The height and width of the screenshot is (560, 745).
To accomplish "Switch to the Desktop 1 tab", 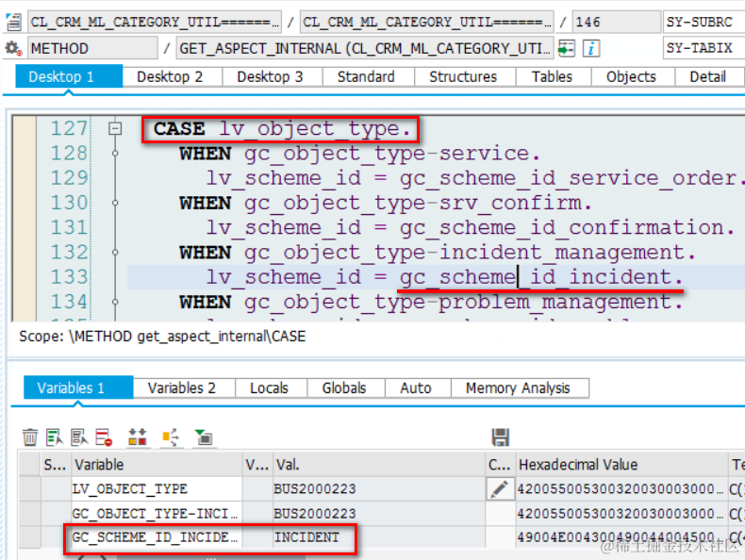I will [x=69, y=76].
